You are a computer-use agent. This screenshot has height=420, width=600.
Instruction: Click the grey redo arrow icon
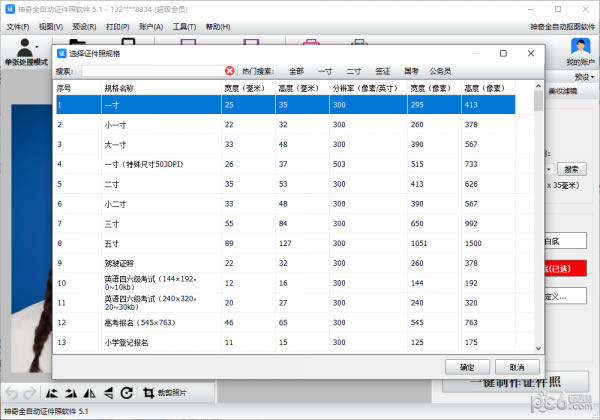click(29, 393)
